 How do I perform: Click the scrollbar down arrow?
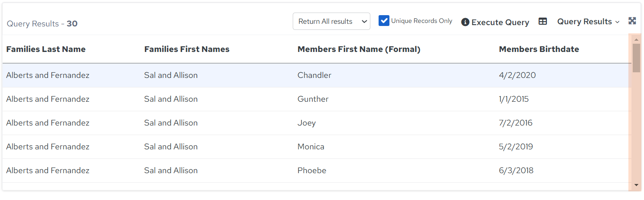tap(636, 185)
